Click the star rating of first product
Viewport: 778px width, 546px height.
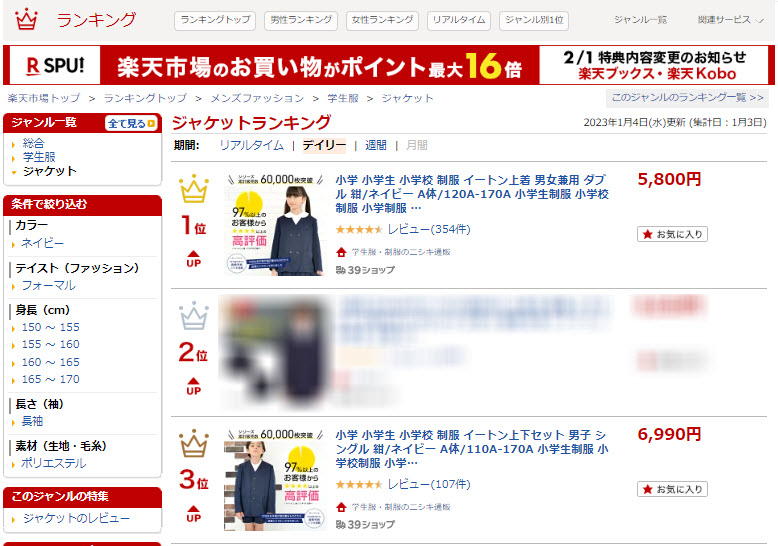(x=359, y=229)
